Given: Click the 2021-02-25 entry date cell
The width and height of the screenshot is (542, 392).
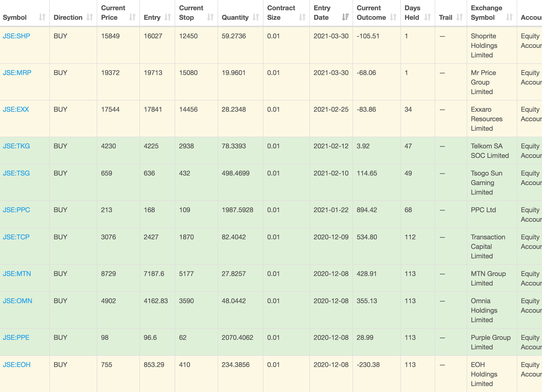Looking at the screenshot, I should point(331,118).
